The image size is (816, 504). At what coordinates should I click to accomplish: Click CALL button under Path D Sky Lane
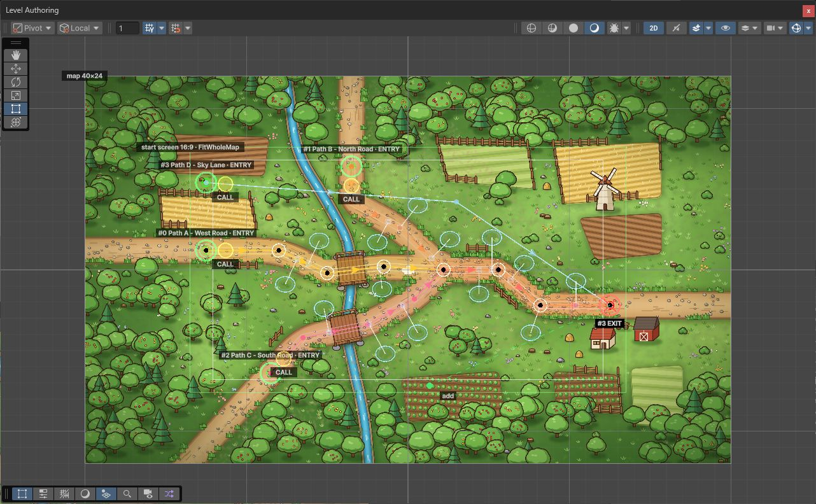[225, 197]
